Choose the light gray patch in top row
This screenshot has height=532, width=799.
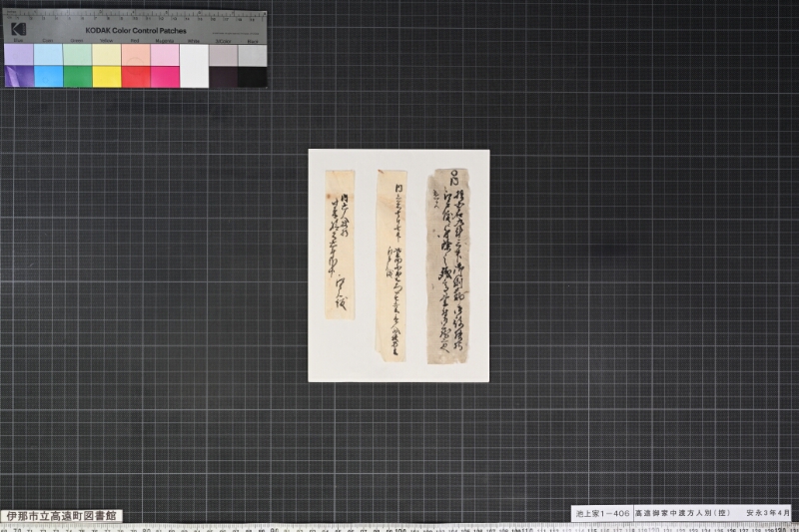[x=253, y=56]
